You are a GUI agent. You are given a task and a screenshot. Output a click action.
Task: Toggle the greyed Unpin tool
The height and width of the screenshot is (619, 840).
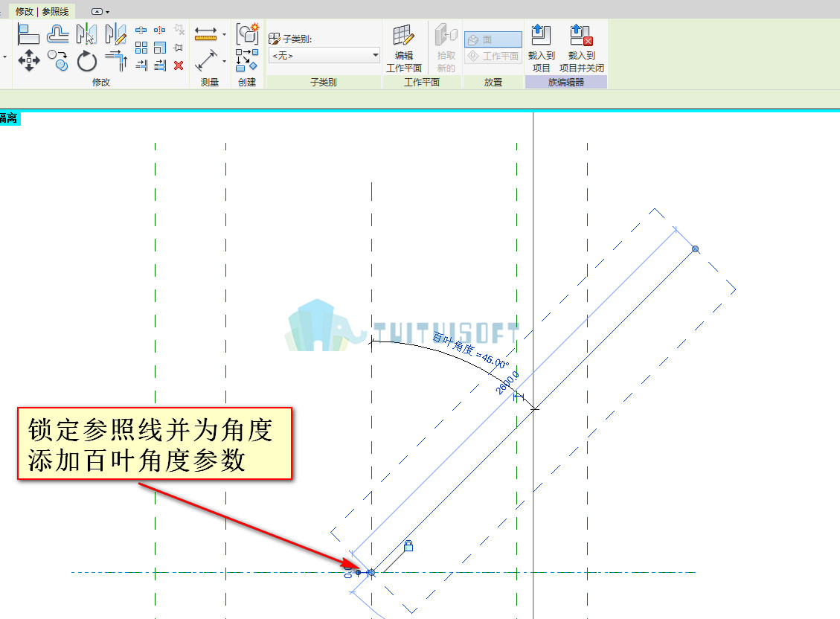[179, 30]
